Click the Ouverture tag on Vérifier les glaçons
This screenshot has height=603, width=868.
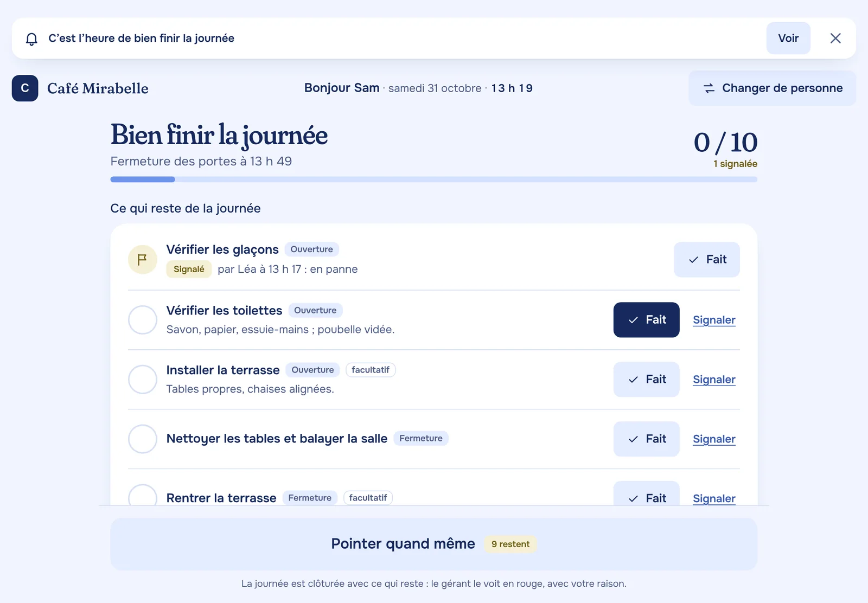click(x=312, y=249)
